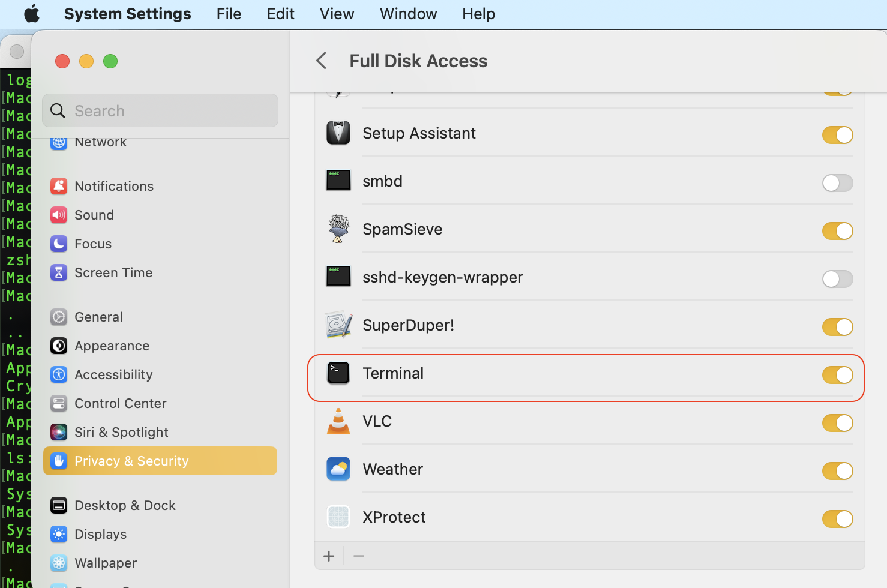Screen dimensions: 887x588
Task: Open Siri & Spotlight settings icon
Action: (58, 432)
